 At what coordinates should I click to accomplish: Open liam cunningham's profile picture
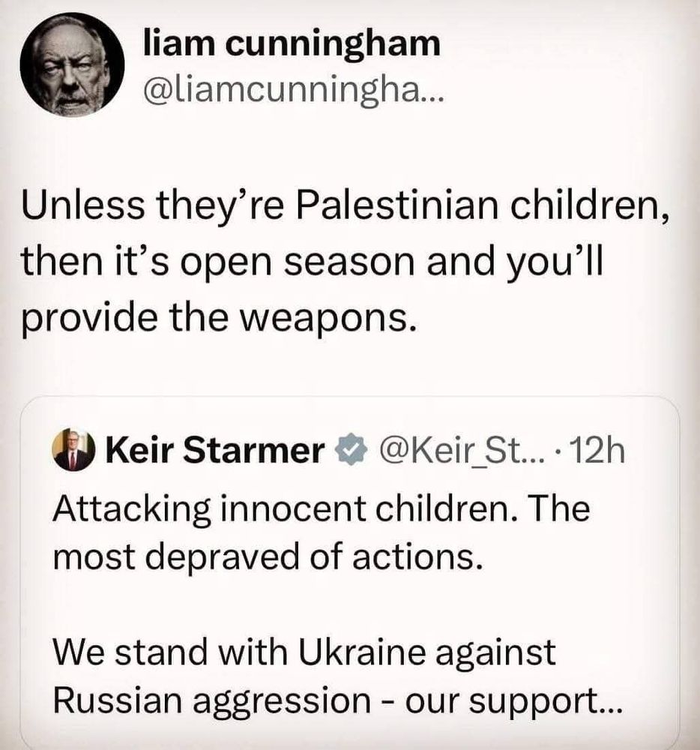point(72,65)
